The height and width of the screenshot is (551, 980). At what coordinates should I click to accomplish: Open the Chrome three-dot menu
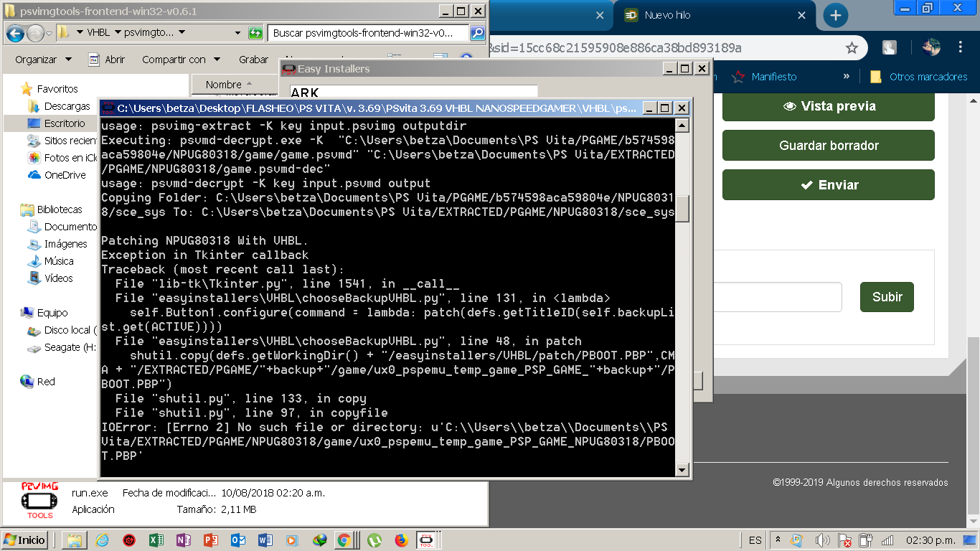click(961, 48)
